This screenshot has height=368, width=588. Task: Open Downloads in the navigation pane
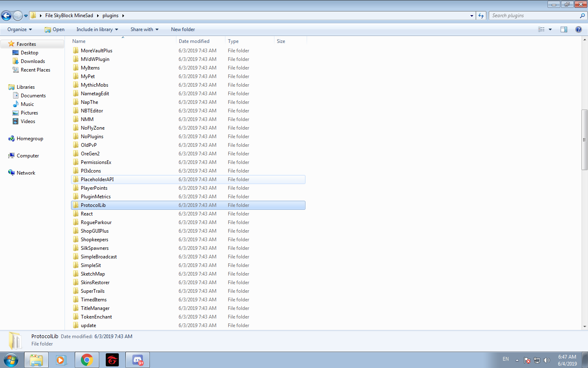[x=33, y=61]
